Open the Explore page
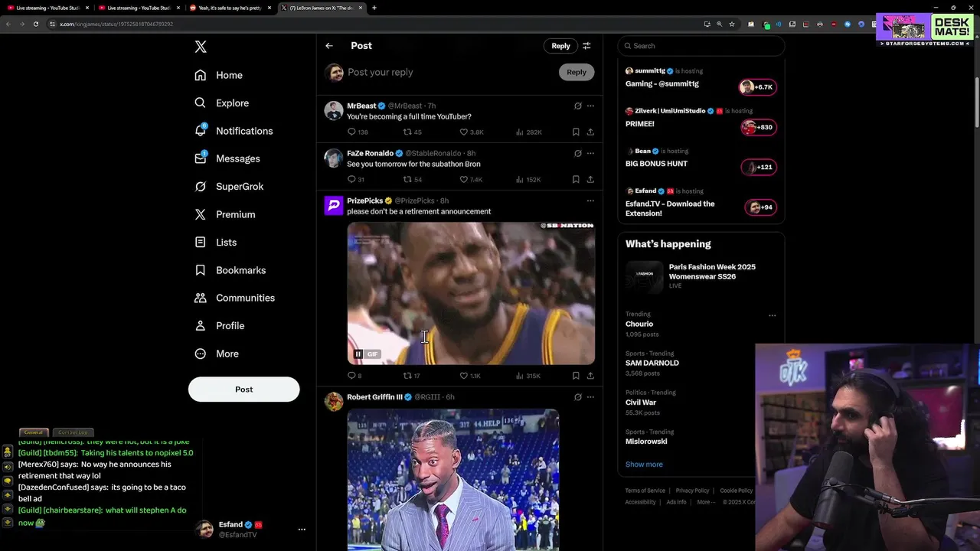This screenshot has height=551, width=980. [x=221, y=103]
